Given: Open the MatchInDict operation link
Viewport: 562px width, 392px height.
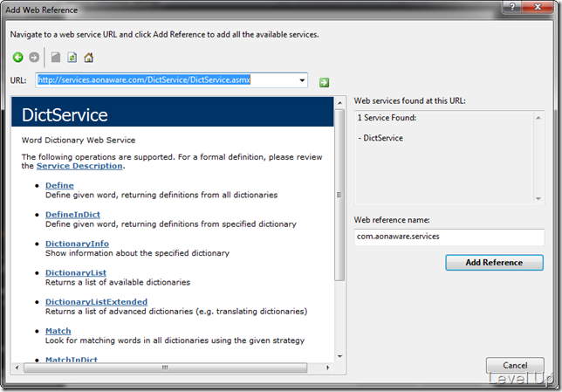Looking at the screenshot, I should tap(72, 360).
